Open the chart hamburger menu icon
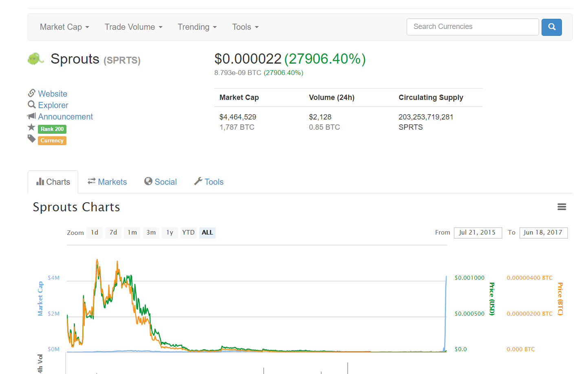 click(562, 207)
